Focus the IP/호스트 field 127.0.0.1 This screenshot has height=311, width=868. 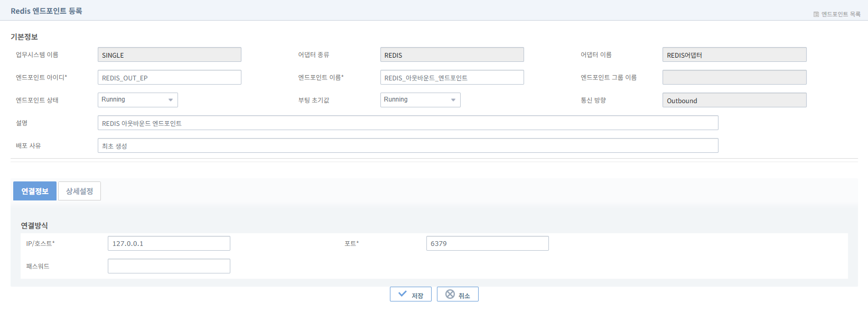pyautogui.click(x=169, y=243)
